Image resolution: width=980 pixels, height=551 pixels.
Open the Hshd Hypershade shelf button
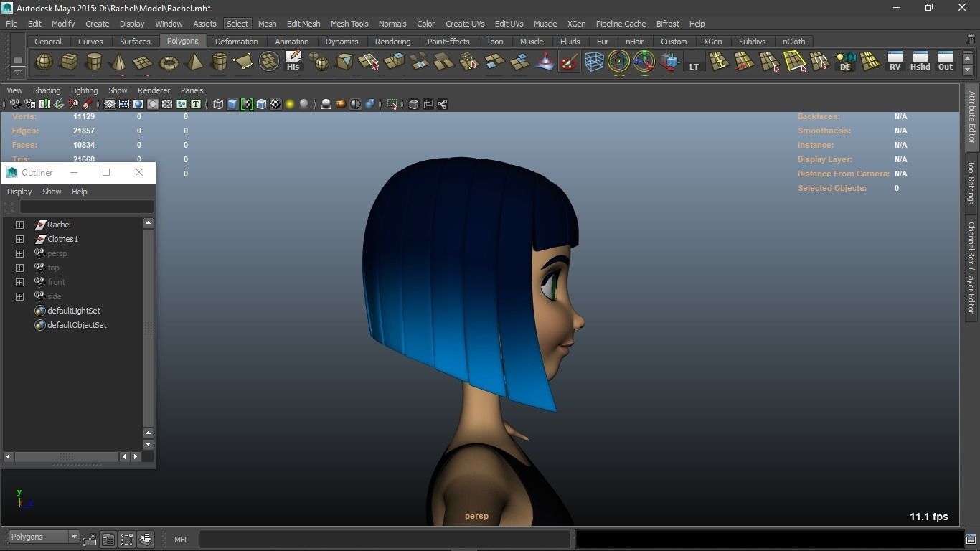pyautogui.click(x=920, y=62)
